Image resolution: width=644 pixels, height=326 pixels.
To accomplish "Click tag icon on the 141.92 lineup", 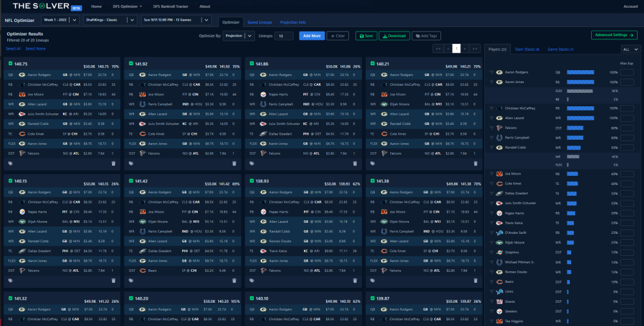I will (x=131, y=163).
